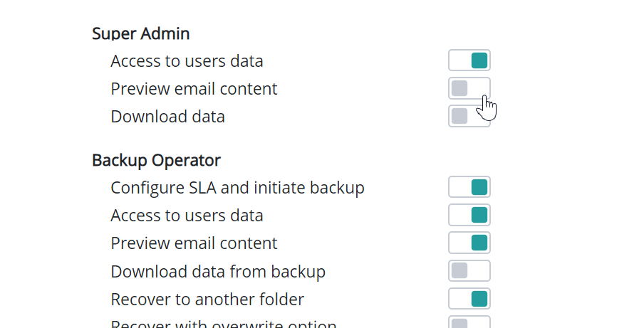
Task: Switch off Recover to another folder toggle
Action: [469, 298]
